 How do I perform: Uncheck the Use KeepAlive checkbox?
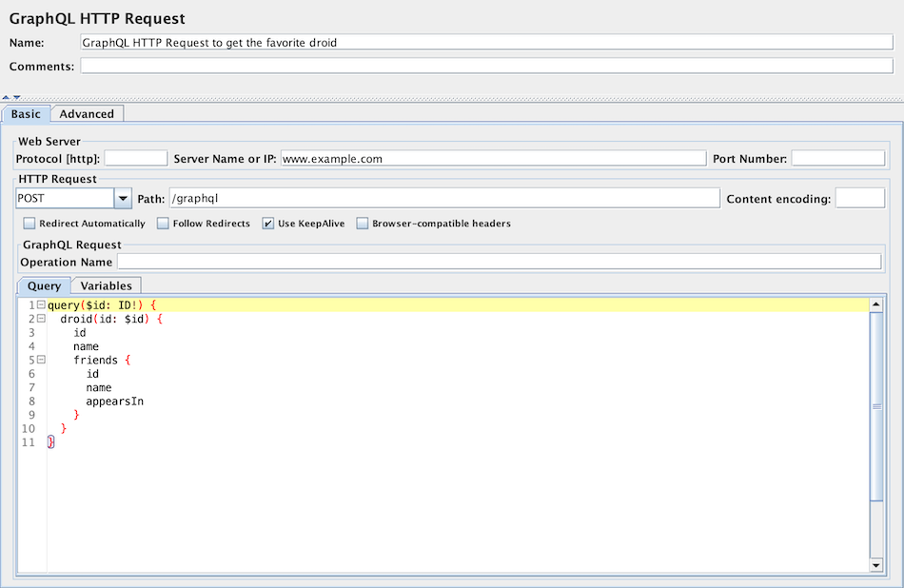(268, 224)
